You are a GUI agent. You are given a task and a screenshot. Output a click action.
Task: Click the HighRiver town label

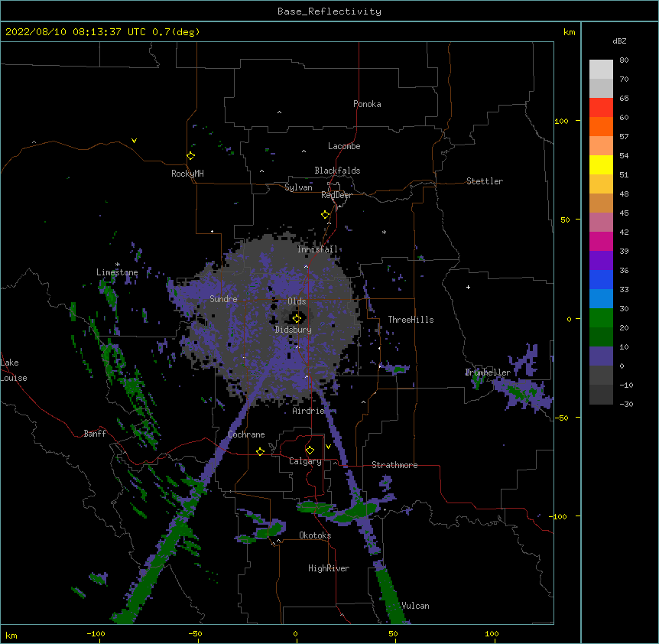[329, 568]
